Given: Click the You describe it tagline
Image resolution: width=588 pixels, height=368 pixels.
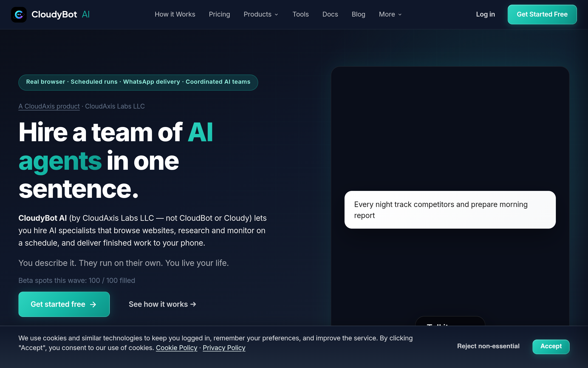Looking at the screenshot, I should pyautogui.click(x=124, y=263).
